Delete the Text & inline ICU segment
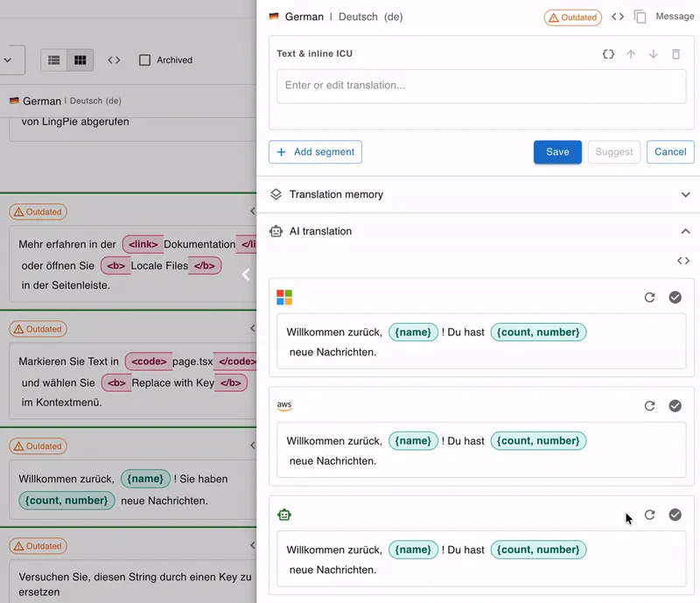This screenshot has height=603, width=700. pyautogui.click(x=675, y=54)
